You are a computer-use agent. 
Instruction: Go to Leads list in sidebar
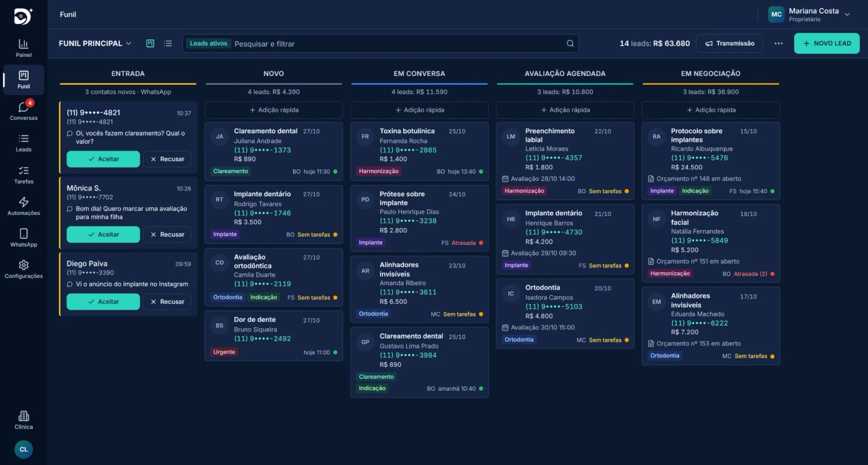[x=23, y=143]
